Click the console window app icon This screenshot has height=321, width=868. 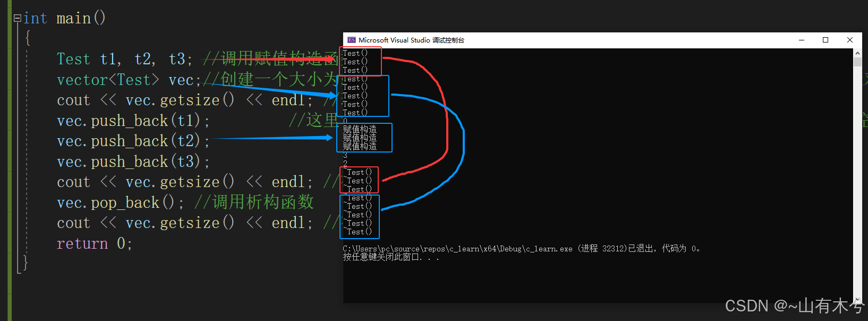click(x=351, y=40)
